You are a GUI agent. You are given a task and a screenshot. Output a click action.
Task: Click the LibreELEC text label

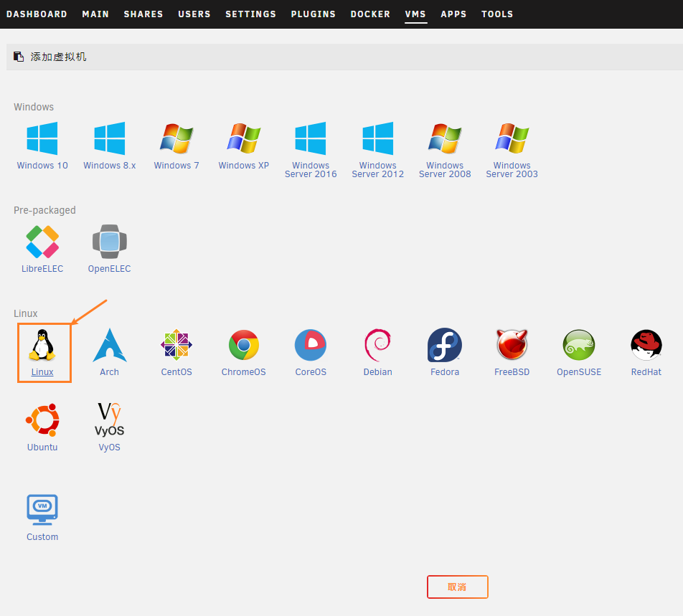(42, 269)
